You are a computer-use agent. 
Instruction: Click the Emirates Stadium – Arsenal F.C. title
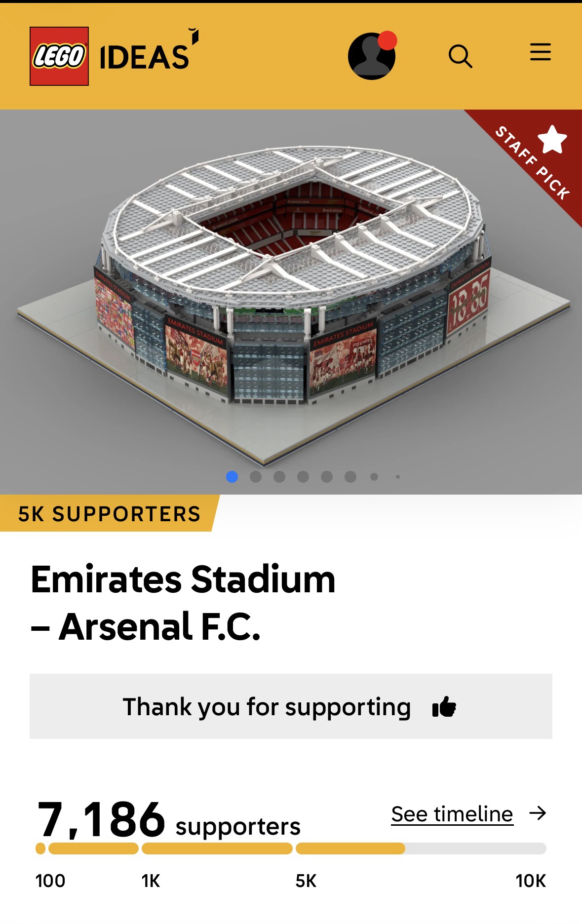(183, 602)
